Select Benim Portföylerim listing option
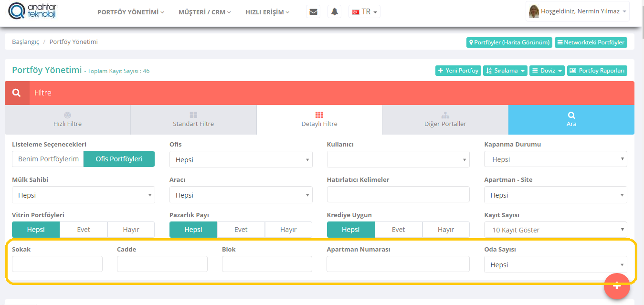Viewport: 644px width, 305px height. click(x=48, y=159)
